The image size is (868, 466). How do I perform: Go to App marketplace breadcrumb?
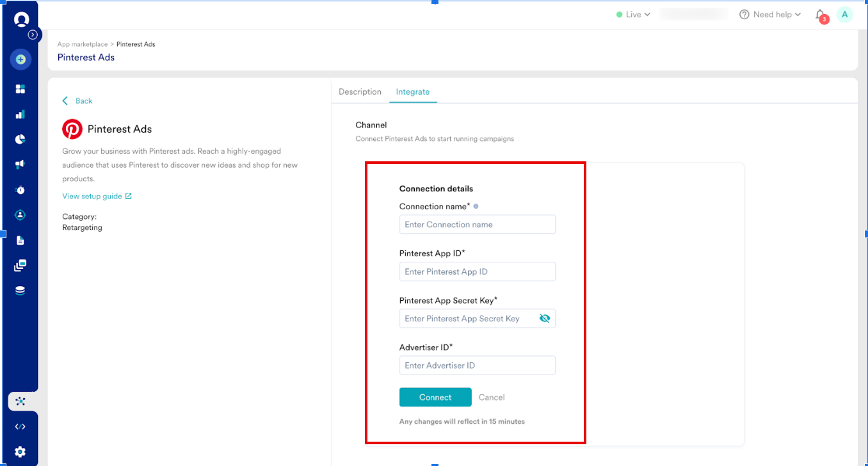pyautogui.click(x=82, y=44)
